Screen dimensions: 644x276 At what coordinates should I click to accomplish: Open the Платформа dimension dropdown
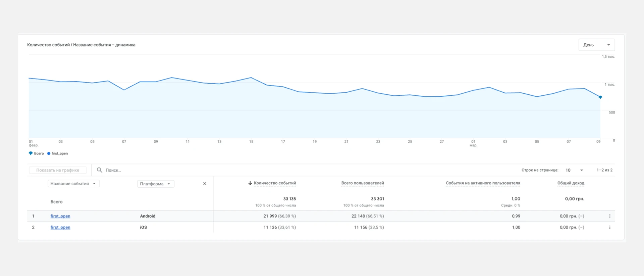(155, 184)
